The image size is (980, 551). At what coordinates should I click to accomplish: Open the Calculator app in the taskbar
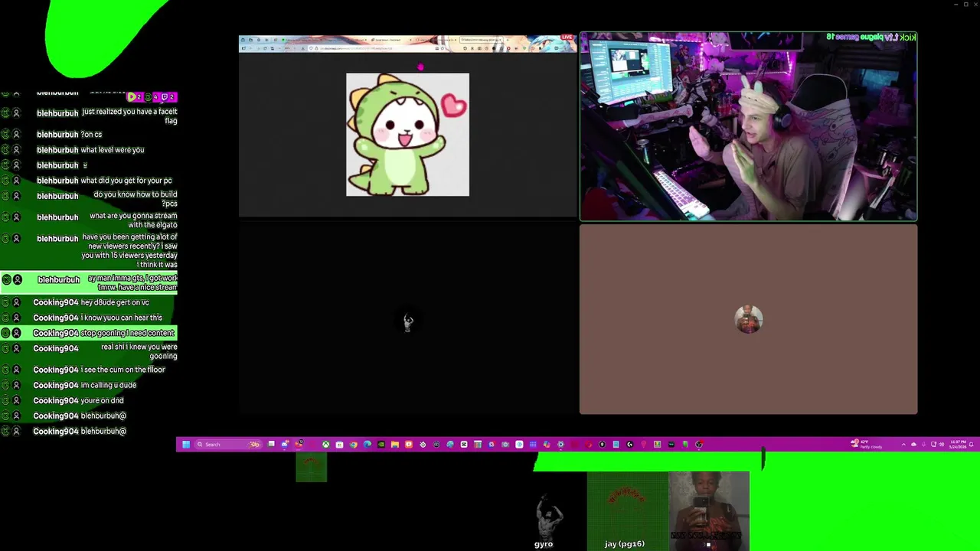pos(478,444)
